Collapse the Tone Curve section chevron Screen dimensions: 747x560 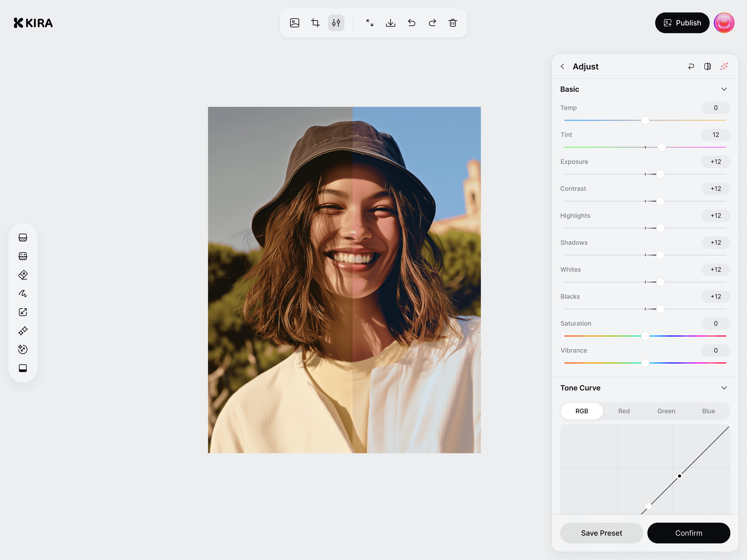724,388
